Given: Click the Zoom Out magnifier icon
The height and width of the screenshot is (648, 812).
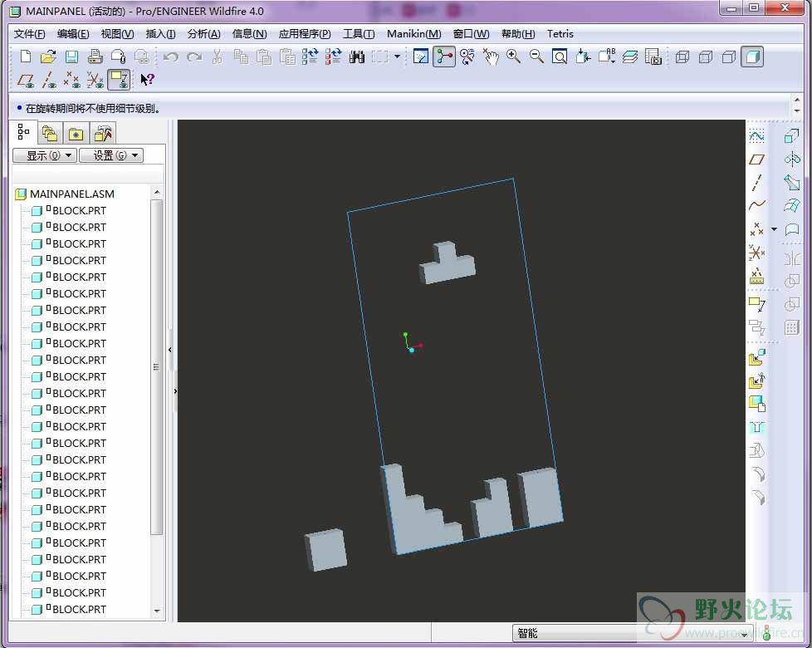Looking at the screenshot, I should (x=536, y=56).
